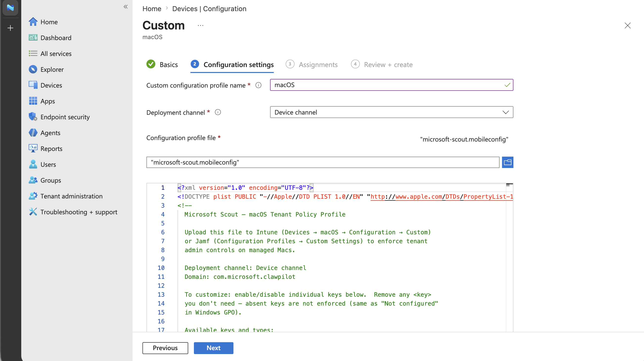644x361 pixels.
Task: Open Endpoint security shield icon
Action: click(33, 117)
